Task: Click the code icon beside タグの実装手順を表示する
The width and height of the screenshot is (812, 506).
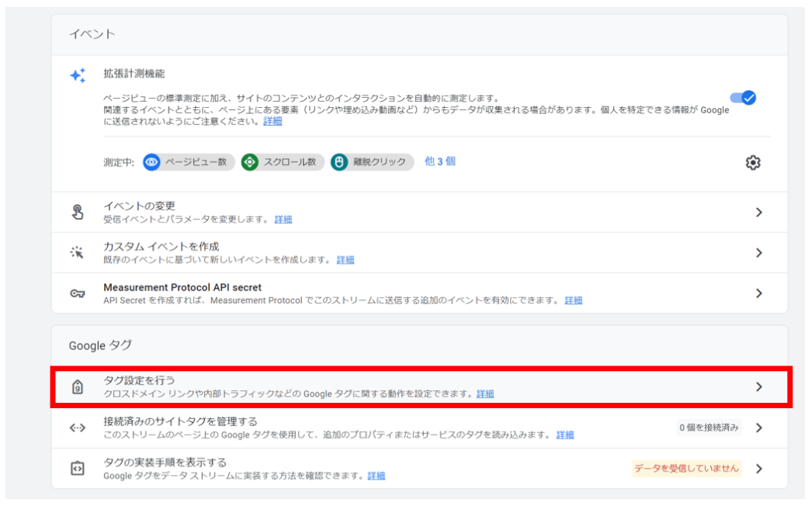Action: point(77,468)
